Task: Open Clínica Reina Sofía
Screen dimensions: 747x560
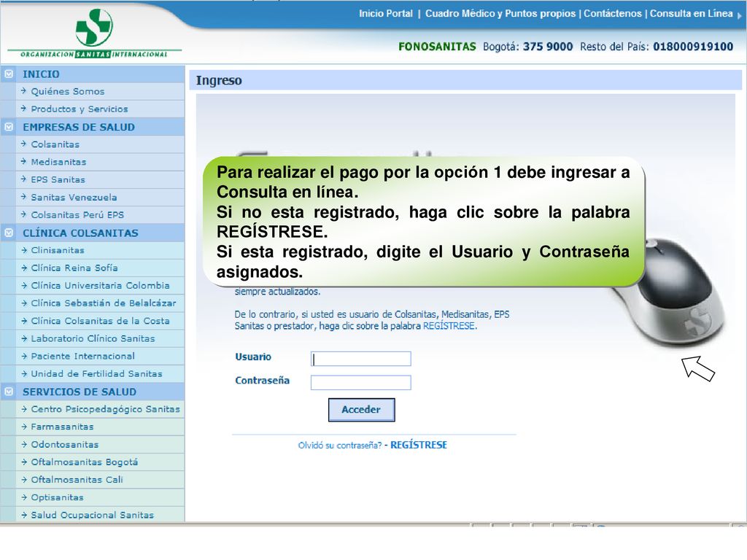Action: pyautogui.click(x=74, y=268)
